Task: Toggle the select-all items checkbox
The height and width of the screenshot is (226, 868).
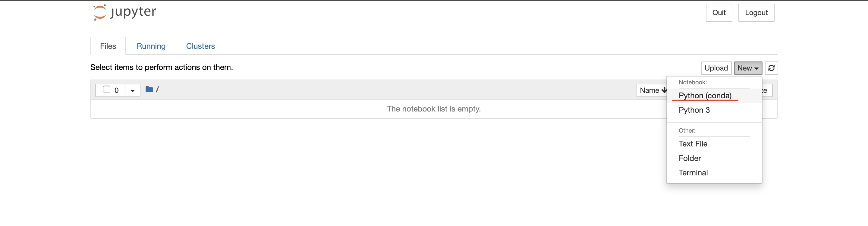Action: [107, 89]
